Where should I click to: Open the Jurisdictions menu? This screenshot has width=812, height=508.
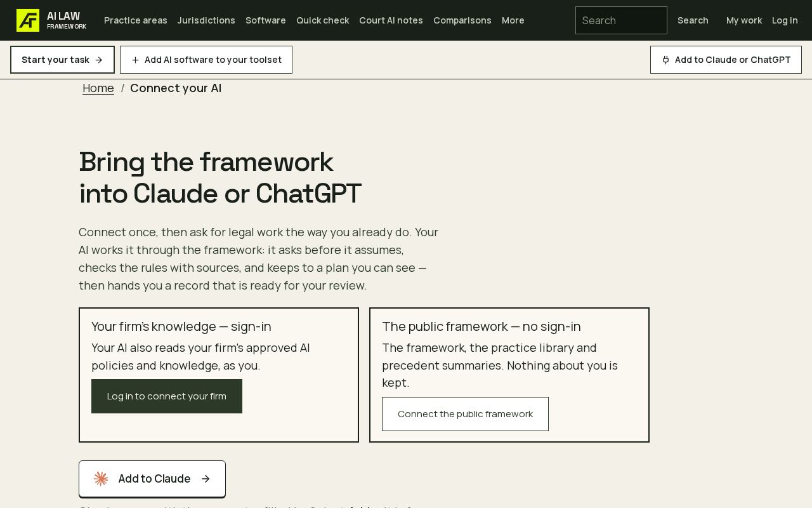[x=206, y=20]
